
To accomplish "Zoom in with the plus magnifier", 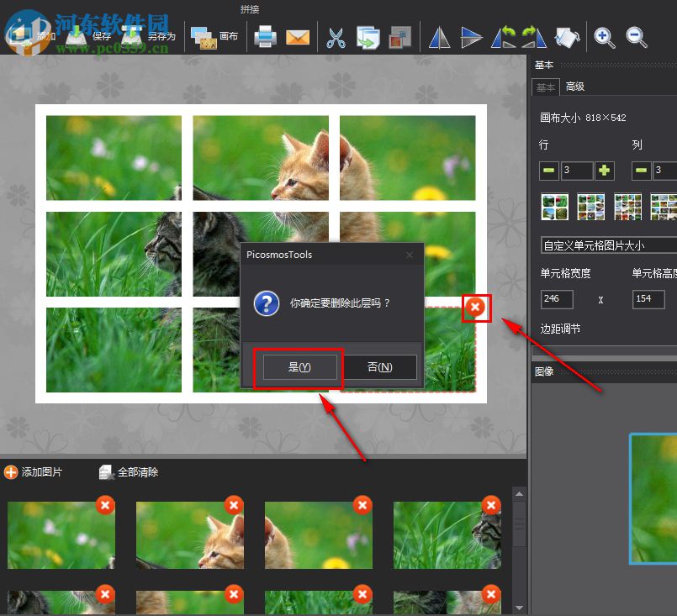I will point(604,38).
